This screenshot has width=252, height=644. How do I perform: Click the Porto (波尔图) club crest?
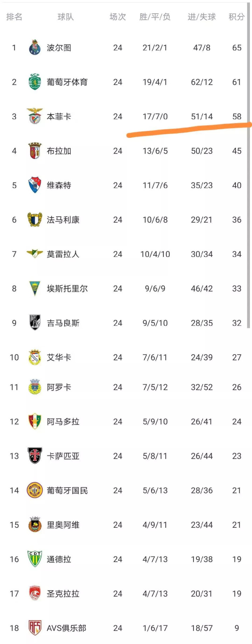[35, 48]
